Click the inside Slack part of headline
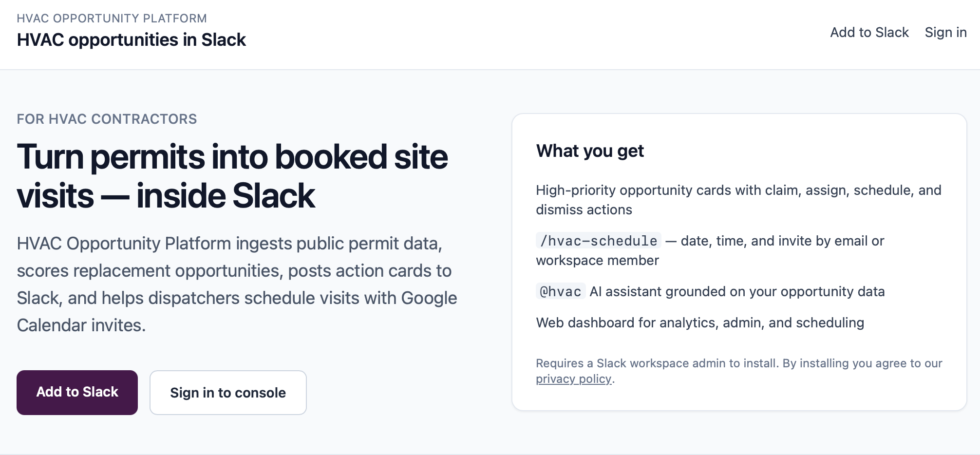 click(x=226, y=196)
